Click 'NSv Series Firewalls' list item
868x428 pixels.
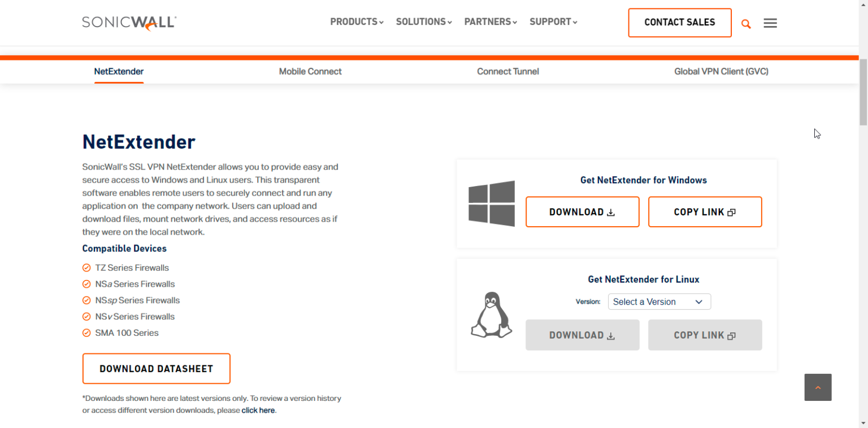pos(135,317)
